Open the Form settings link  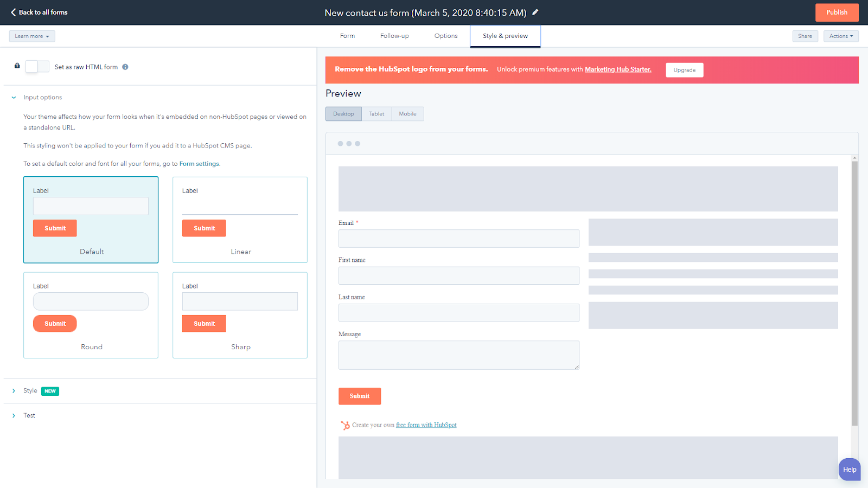pos(199,164)
